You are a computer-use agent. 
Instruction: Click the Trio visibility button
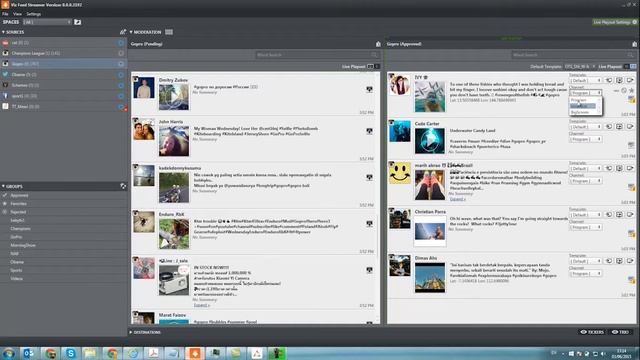coord(620,332)
